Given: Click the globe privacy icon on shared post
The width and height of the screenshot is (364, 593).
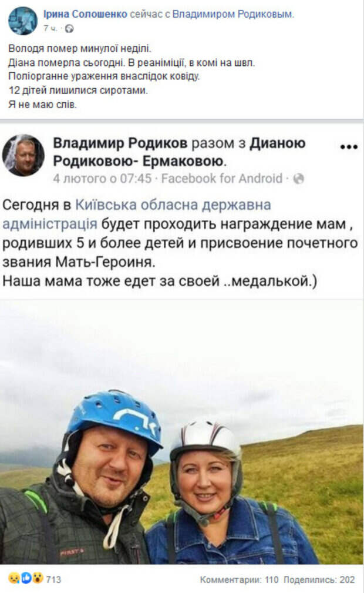Looking at the screenshot, I should pyautogui.click(x=299, y=179).
